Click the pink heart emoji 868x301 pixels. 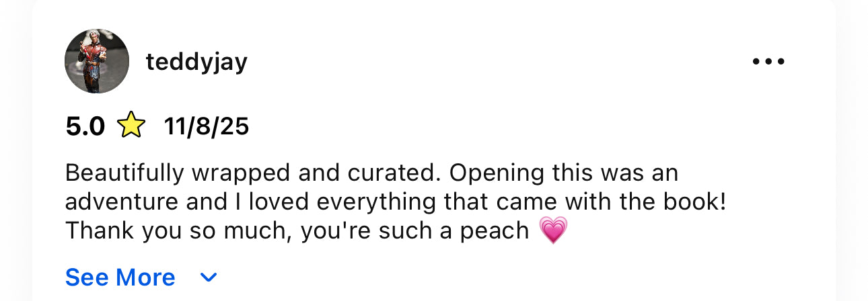coord(554,230)
